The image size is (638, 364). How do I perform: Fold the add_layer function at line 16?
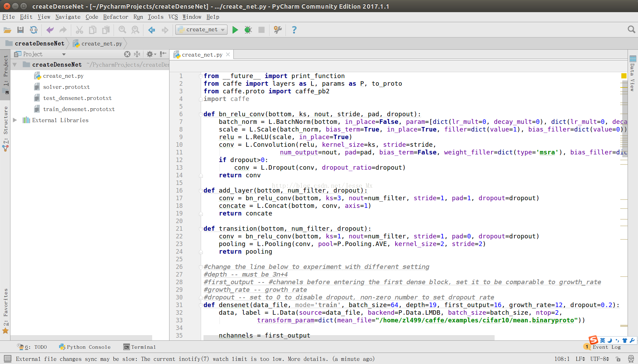(201, 191)
